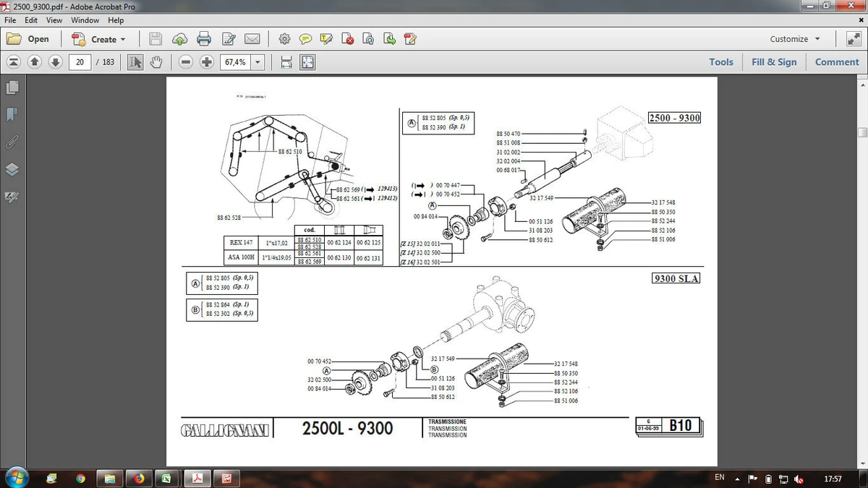Show signatures panel

point(12,196)
